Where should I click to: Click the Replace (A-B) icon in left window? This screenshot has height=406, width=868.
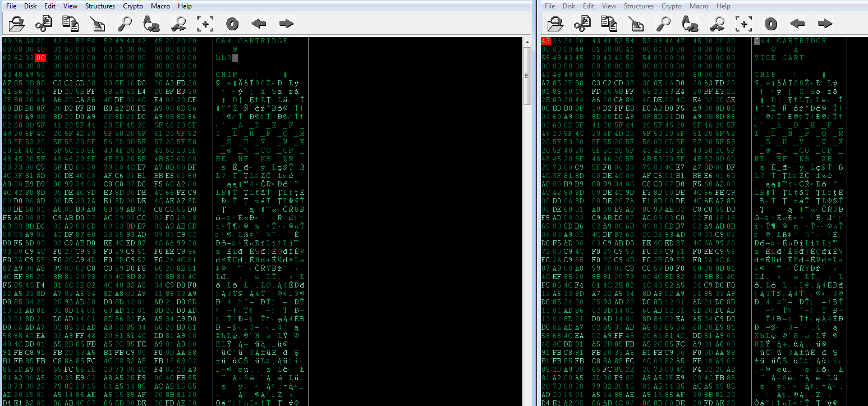tap(151, 24)
